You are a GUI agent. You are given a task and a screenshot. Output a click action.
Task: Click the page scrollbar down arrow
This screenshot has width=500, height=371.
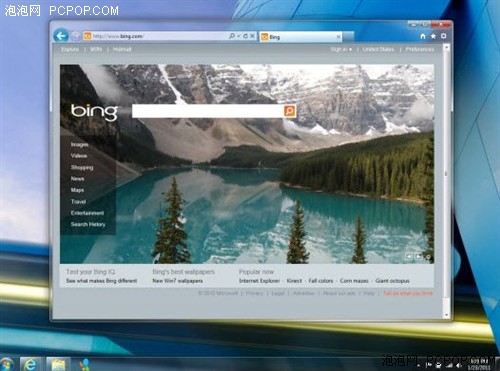[446, 314]
